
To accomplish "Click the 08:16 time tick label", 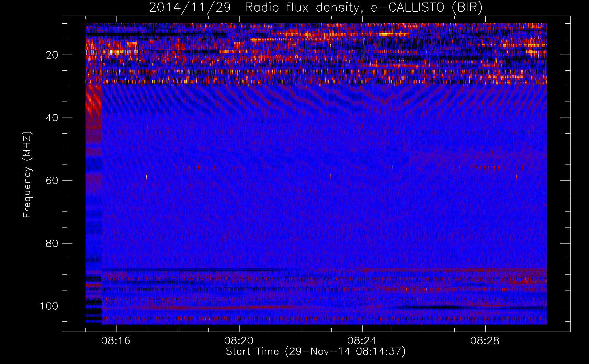I will pos(116,341).
